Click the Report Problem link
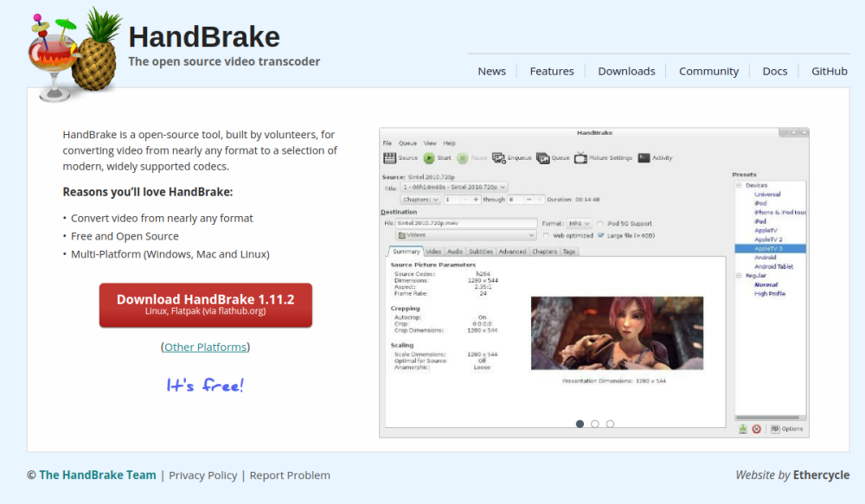The height and width of the screenshot is (504, 865). (290, 475)
